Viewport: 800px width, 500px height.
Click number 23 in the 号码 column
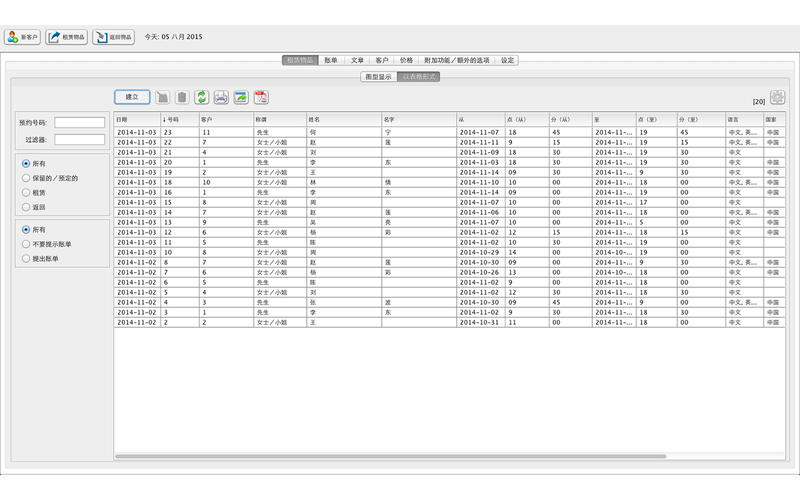tap(168, 132)
